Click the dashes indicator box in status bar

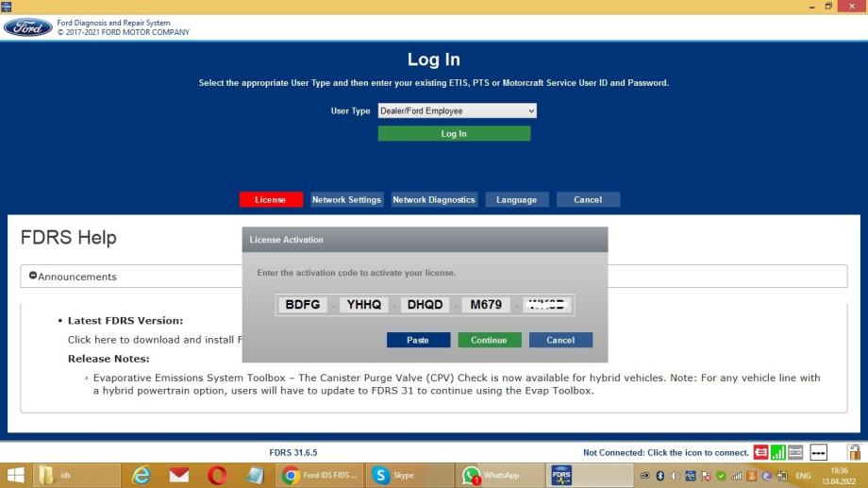tap(818, 452)
